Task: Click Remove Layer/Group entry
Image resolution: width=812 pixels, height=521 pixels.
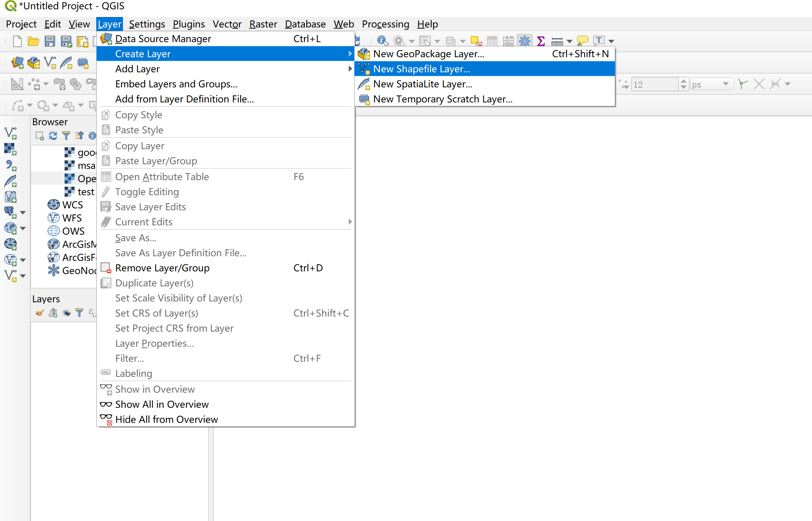Action: pos(162,268)
